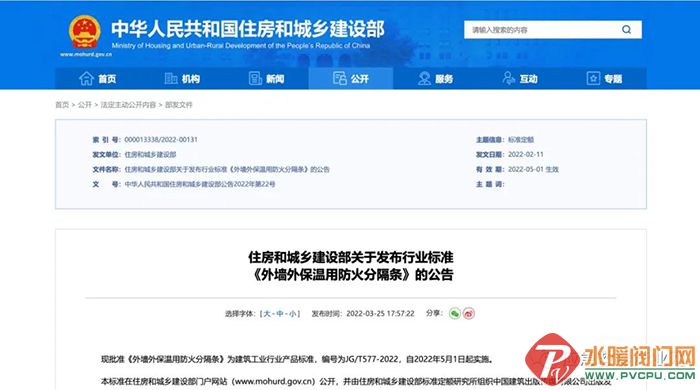The height and width of the screenshot is (390, 700).
Task: Click the search magnifier icon
Action: point(626,29)
